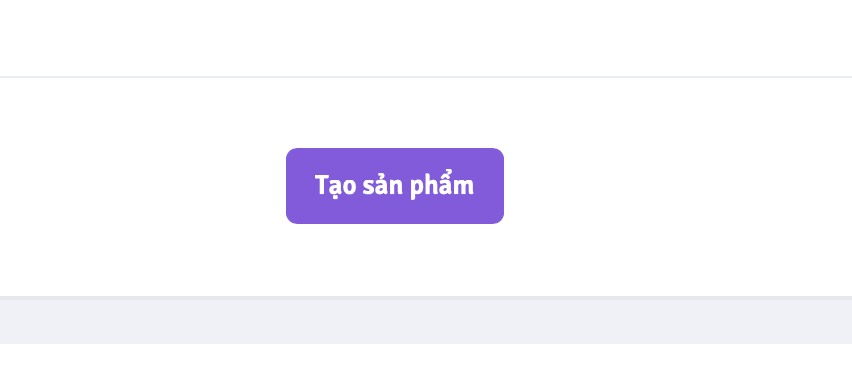Create a new product via purple button
Viewport: 852px width, 372px height.
click(x=395, y=186)
